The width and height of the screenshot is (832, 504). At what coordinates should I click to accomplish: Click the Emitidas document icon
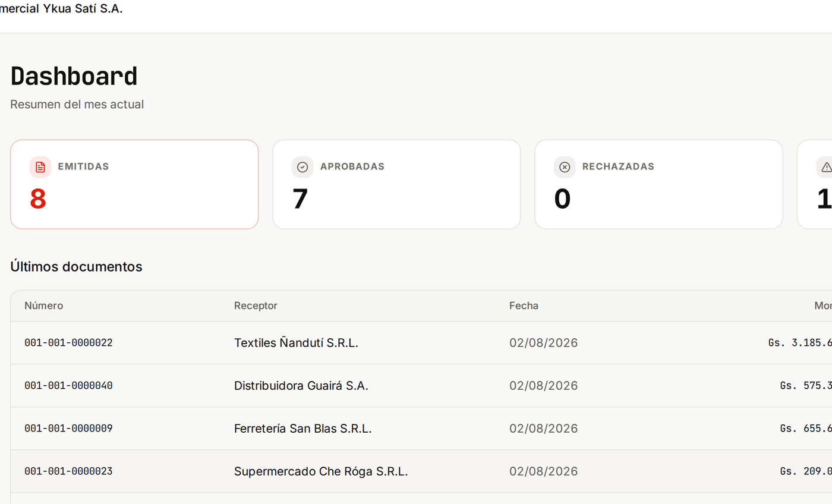[40, 167]
